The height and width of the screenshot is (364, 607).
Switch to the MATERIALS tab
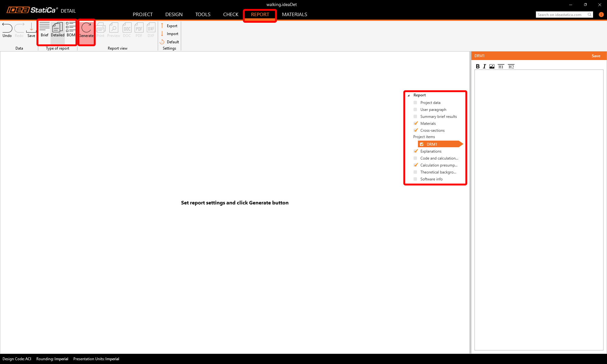294,15
